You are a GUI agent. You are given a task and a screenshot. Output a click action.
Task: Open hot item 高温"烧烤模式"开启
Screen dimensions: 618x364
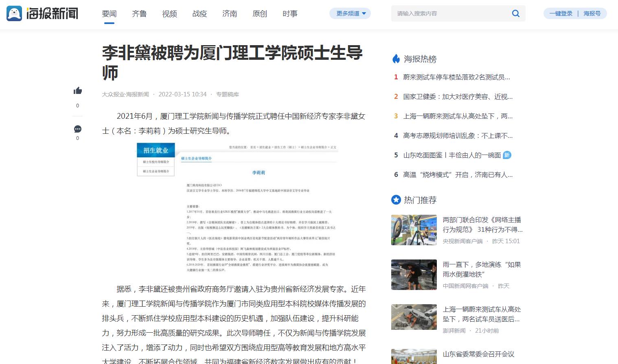458,174
